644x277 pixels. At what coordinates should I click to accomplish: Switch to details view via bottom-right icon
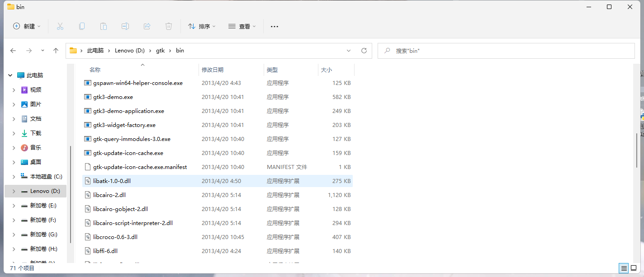[624, 268]
